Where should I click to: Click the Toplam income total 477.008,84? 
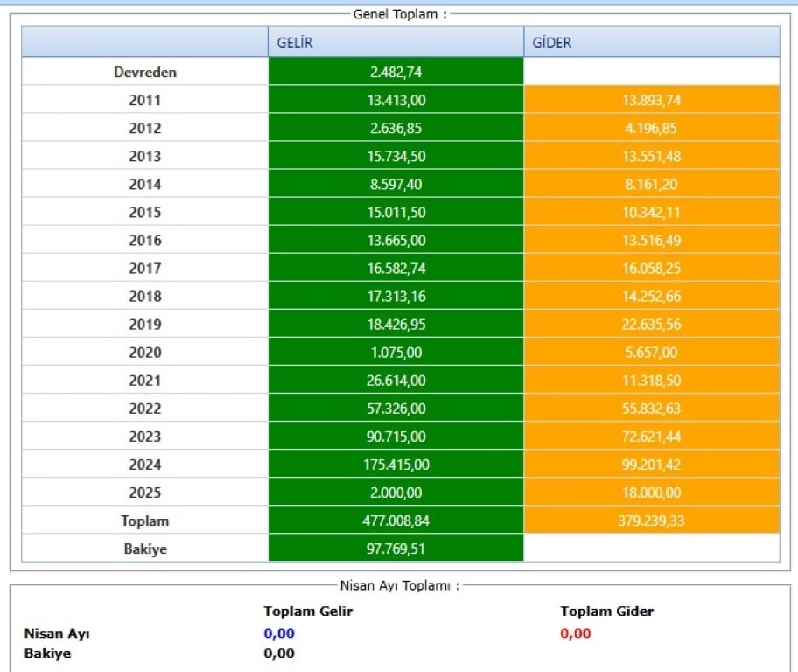395,521
